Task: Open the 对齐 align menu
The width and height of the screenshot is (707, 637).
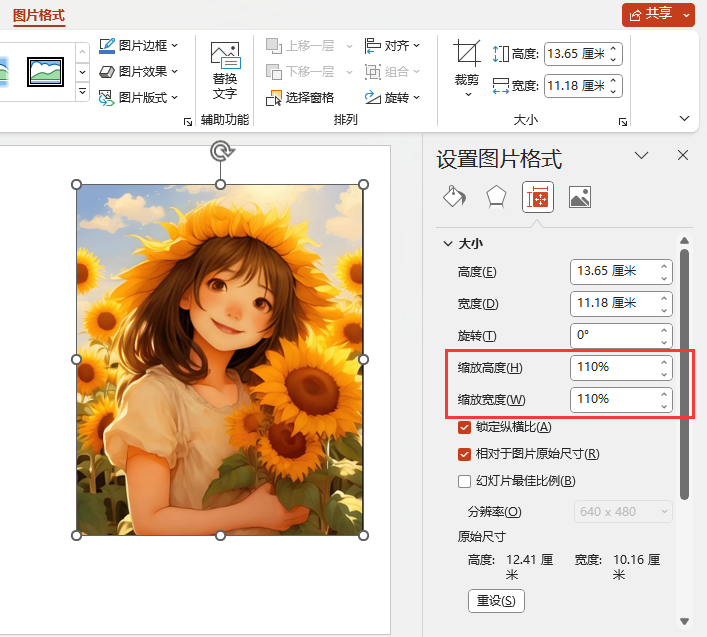Action: (x=392, y=46)
